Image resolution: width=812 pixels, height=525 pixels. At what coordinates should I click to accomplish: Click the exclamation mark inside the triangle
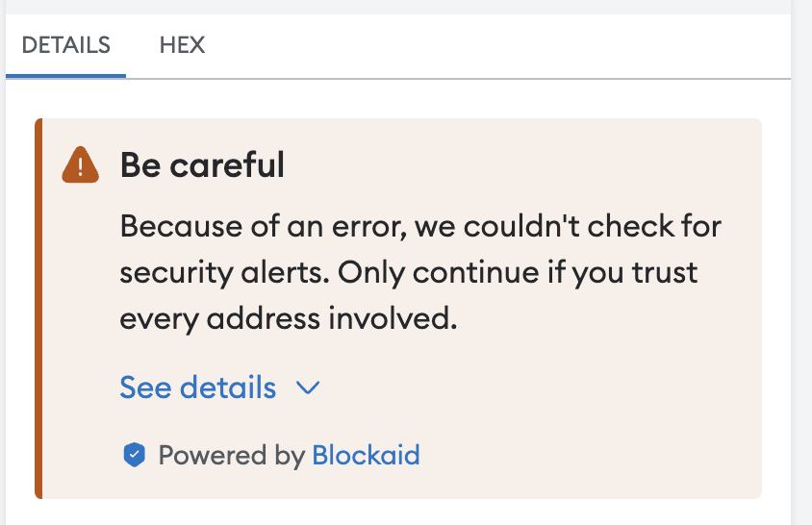(x=80, y=166)
